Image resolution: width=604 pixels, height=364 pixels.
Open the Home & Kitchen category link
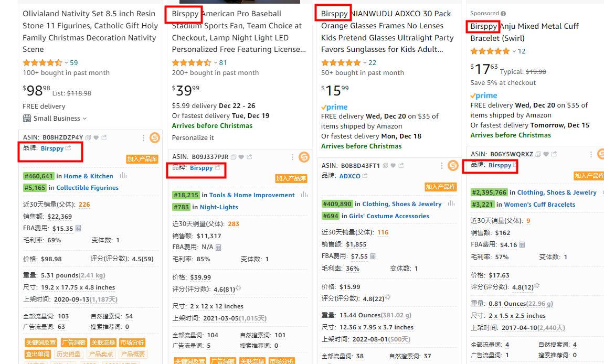(89, 176)
